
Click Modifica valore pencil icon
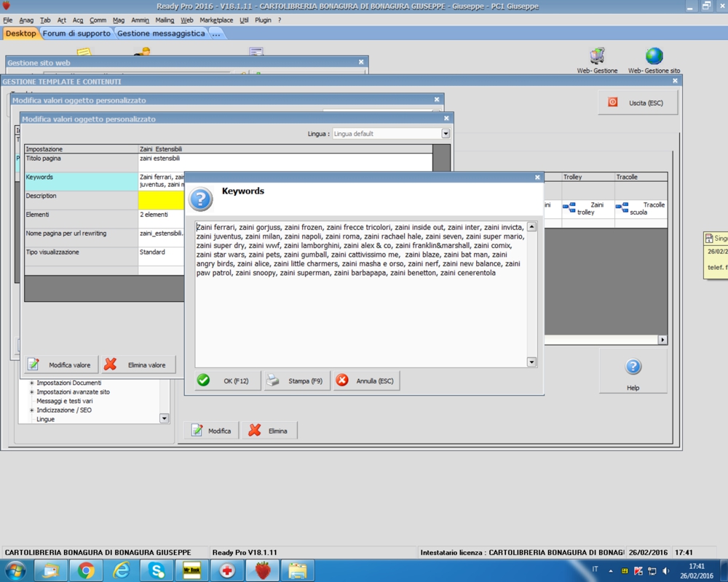pos(33,364)
